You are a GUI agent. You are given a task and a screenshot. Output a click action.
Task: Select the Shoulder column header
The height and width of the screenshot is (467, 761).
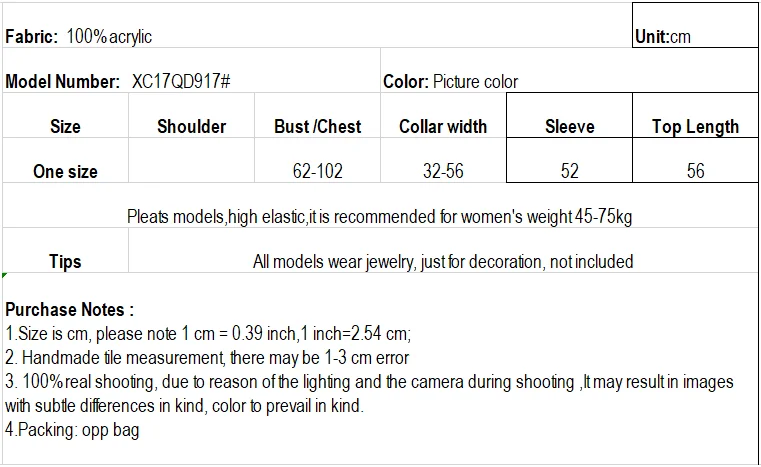point(192,116)
